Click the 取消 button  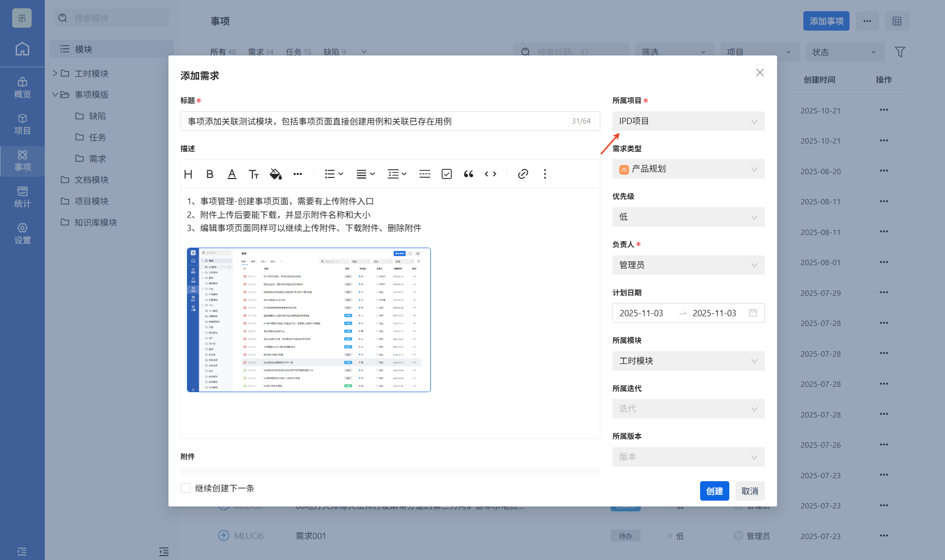(x=750, y=491)
